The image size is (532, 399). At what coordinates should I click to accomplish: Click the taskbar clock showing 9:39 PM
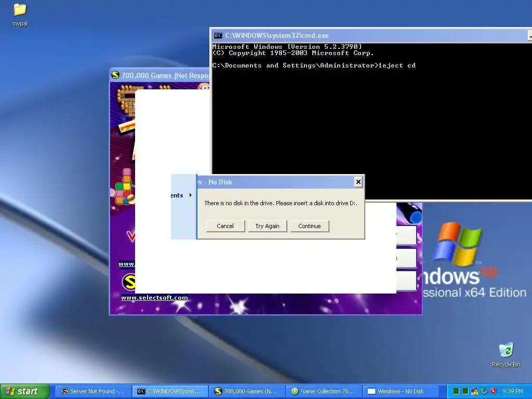[x=513, y=391]
